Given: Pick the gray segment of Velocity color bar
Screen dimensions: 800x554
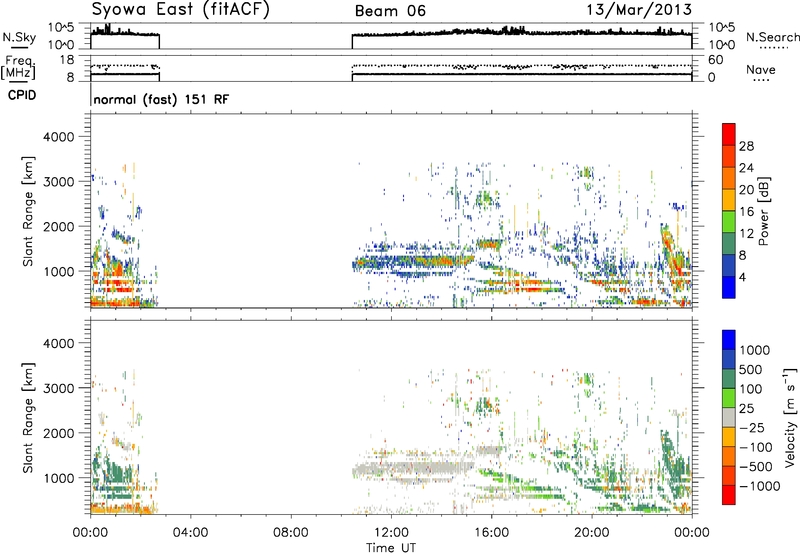Looking at the screenshot, I should (x=729, y=417).
